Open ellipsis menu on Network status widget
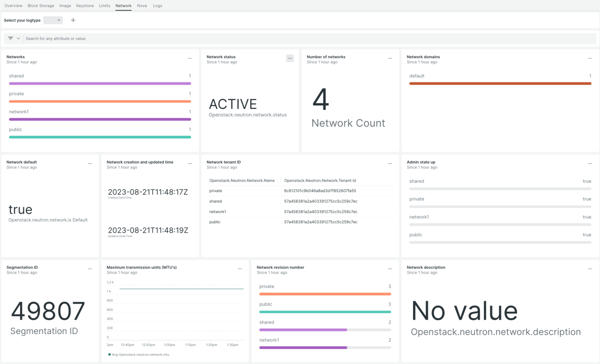 [x=290, y=58]
